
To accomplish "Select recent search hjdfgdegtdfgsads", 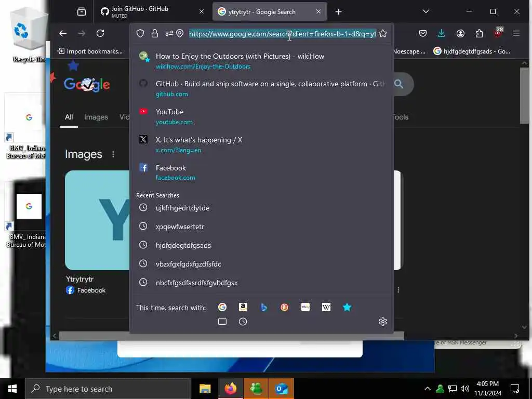I will click(262, 245).
